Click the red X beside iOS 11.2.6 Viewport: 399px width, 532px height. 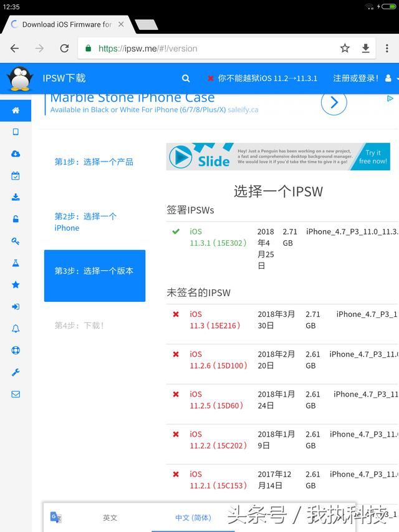[176, 354]
